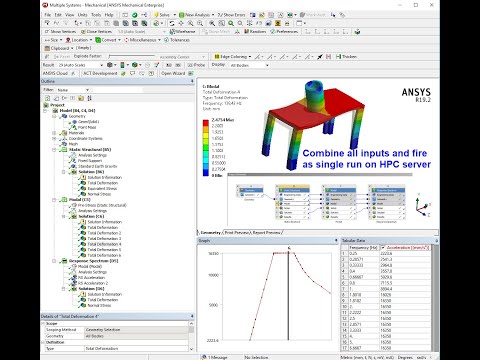Select Equivalent Stress result in outline
Image resolution: width=480 pixels, height=360 pixels.
(102, 188)
